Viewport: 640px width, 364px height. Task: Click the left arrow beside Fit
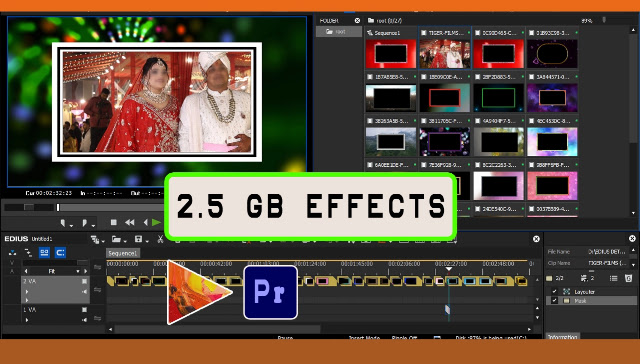tap(27, 271)
